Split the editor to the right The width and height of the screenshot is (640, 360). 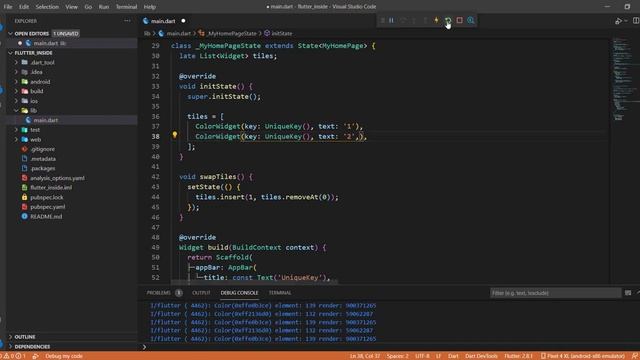pyautogui.click(x=636, y=21)
